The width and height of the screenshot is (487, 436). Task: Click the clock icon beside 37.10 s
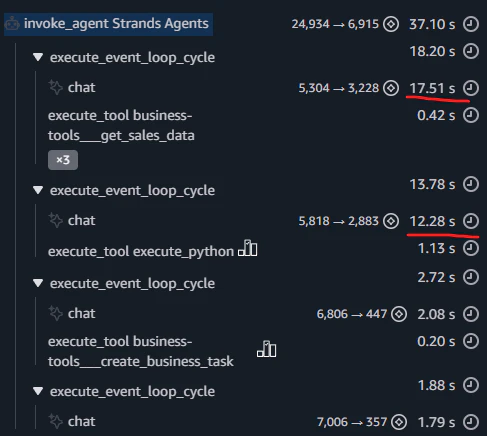click(471, 24)
